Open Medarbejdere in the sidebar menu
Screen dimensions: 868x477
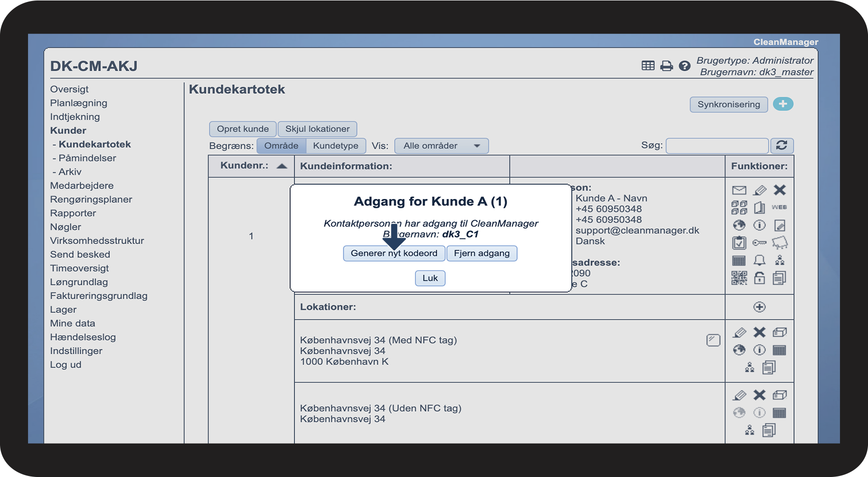pyautogui.click(x=82, y=186)
